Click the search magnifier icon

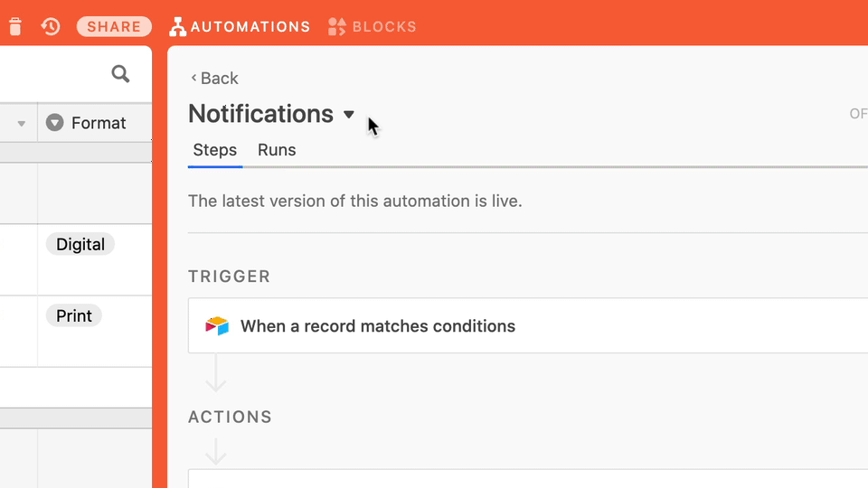click(x=120, y=73)
